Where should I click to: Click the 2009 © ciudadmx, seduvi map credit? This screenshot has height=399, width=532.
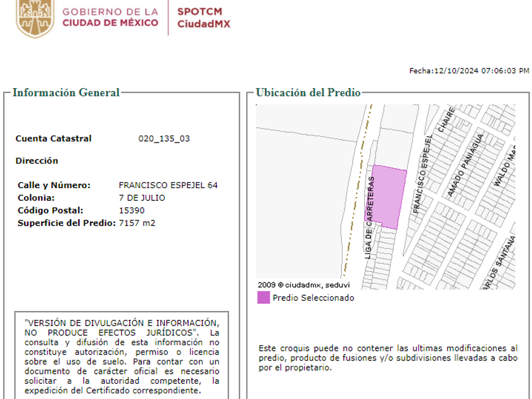[303, 285]
